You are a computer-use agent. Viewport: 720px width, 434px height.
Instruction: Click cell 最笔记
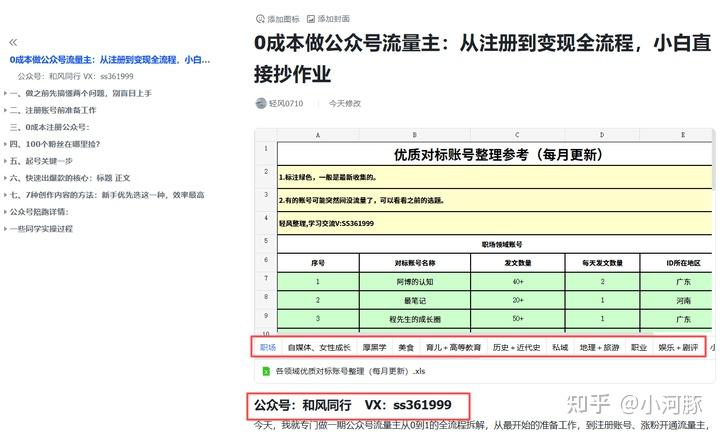[415, 300]
